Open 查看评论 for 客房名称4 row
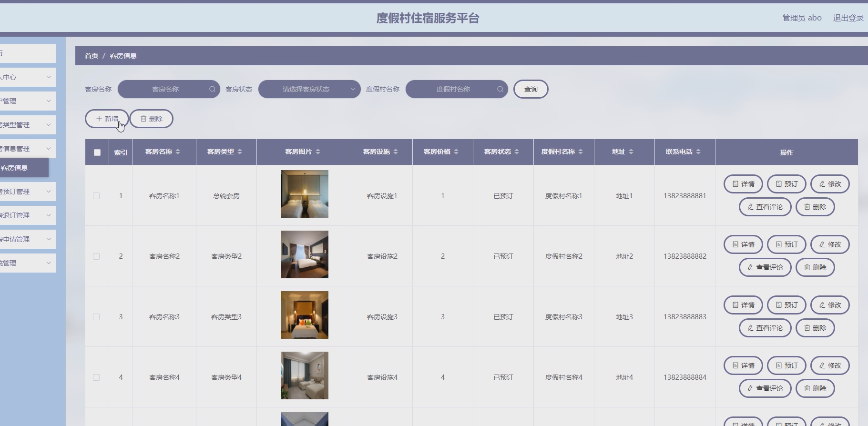This screenshot has height=426, width=868. click(765, 388)
